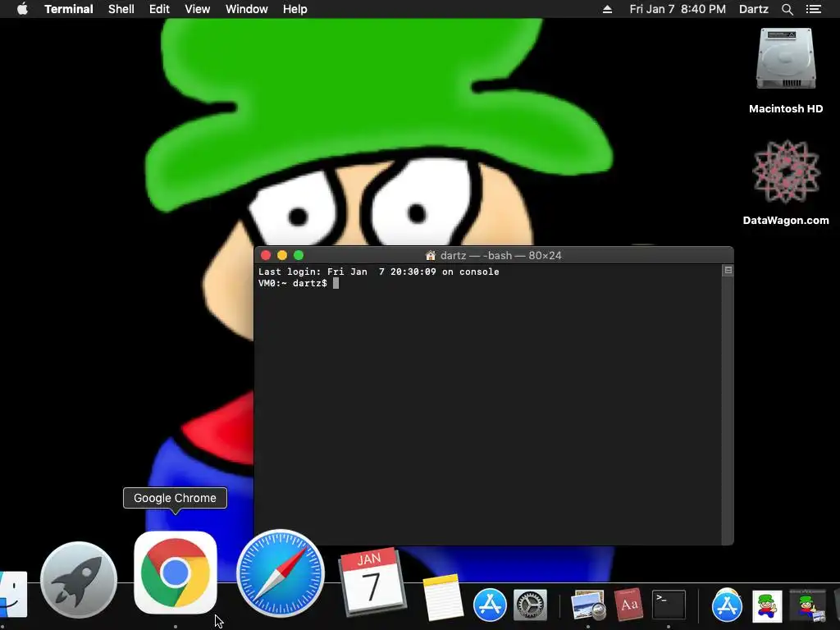Open Google Chrome from the Dock
The height and width of the screenshot is (630, 840).
pos(176,572)
